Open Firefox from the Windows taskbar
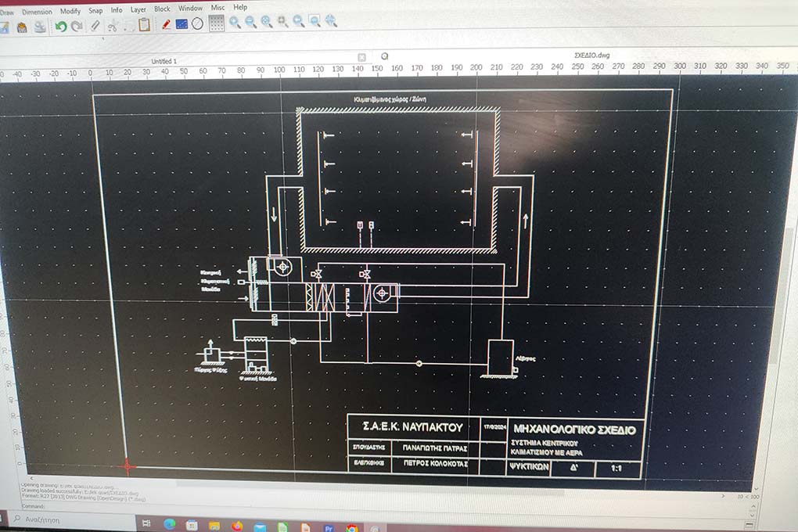Viewport: 798px width, 532px height. (x=237, y=525)
